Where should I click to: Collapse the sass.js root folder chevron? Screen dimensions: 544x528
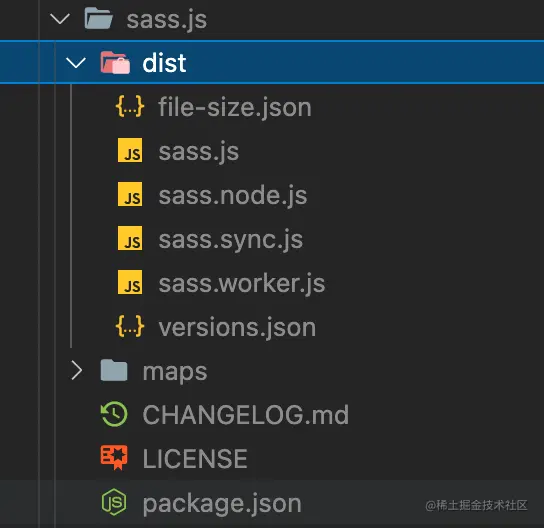[x=60, y=19]
